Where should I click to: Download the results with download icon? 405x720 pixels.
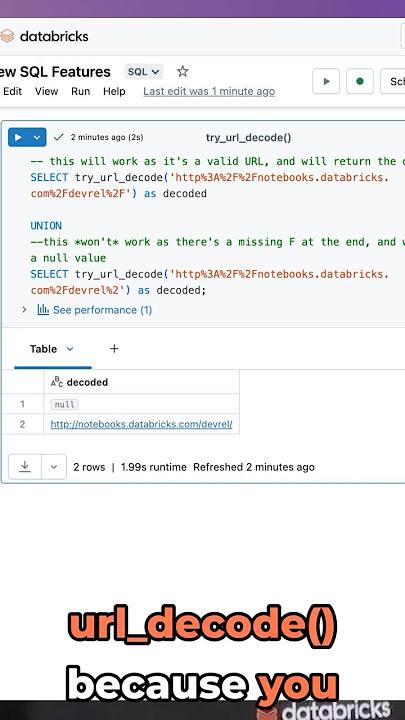(x=25, y=467)
